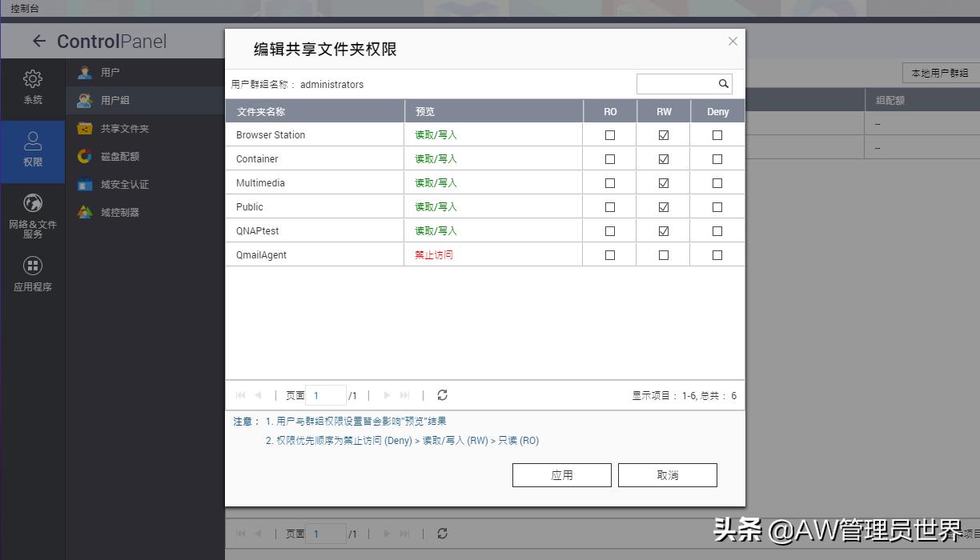Screen dimensions: 980x560
Task: Check Deny for QmailAgent folder
Action: click(x=717, y=254)
